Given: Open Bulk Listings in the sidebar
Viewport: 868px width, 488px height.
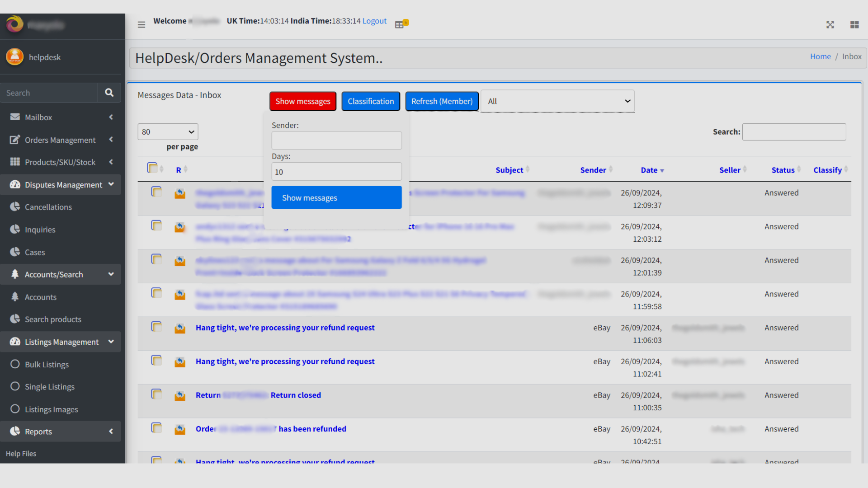Looking at the screenshot, I should (47, 364).
